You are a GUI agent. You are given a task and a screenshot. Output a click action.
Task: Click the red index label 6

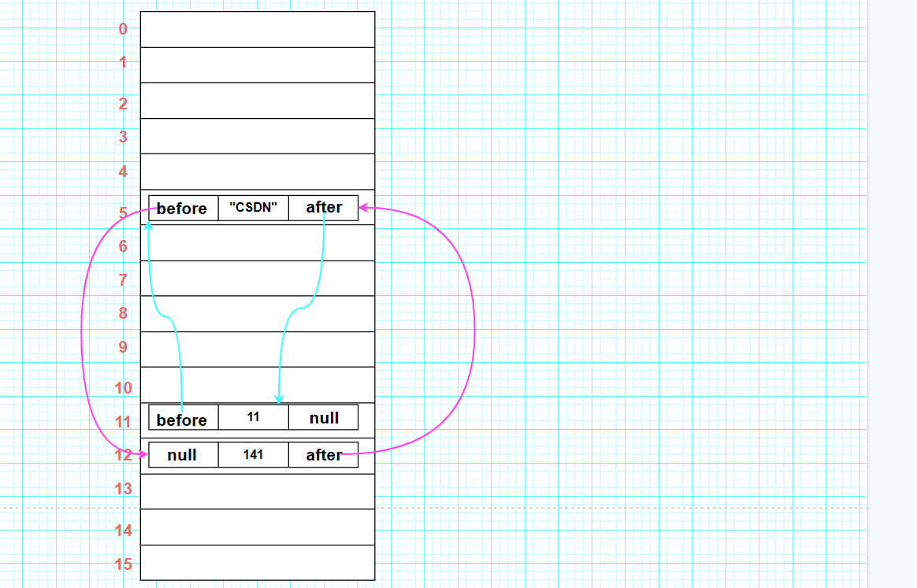[x=123, y=246]
